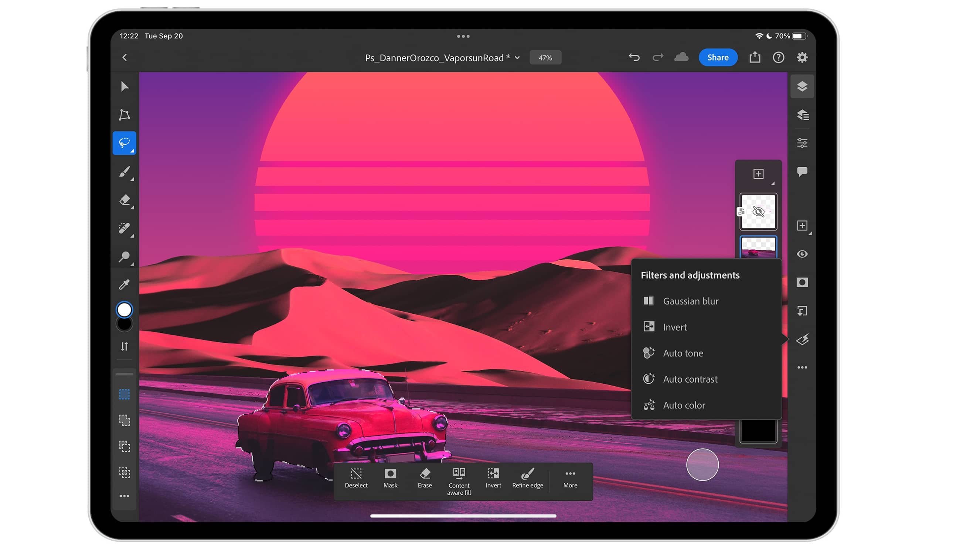
Task: Pick the white foreground color chip
Action: 124,310
